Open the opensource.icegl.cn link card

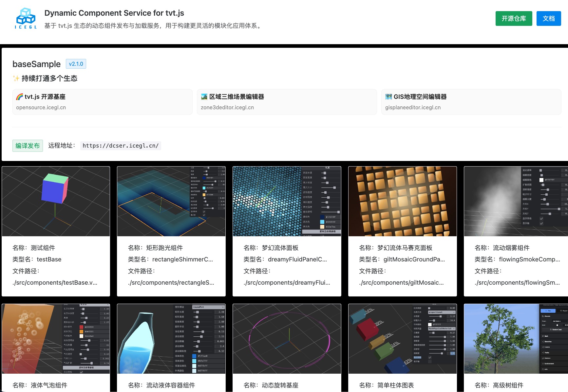(102, 102)
